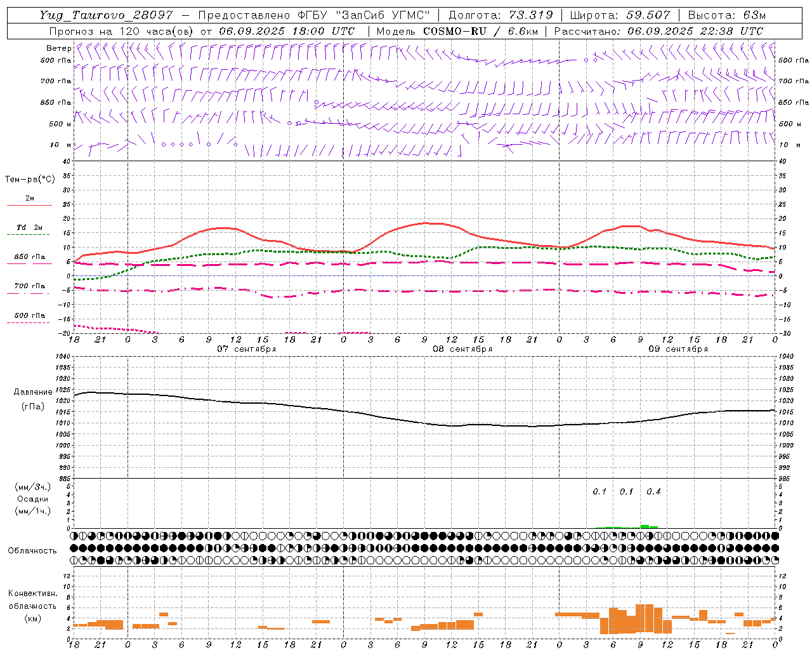Click the 0.4 precipitation amount value
812x650 pixels.
[x=653, y=492]
